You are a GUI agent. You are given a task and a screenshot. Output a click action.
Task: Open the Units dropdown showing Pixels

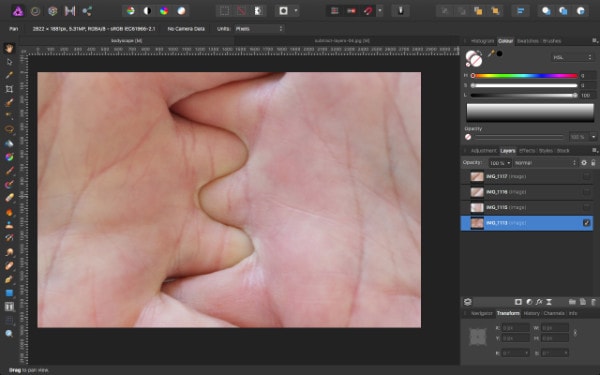tap(259, 29)
